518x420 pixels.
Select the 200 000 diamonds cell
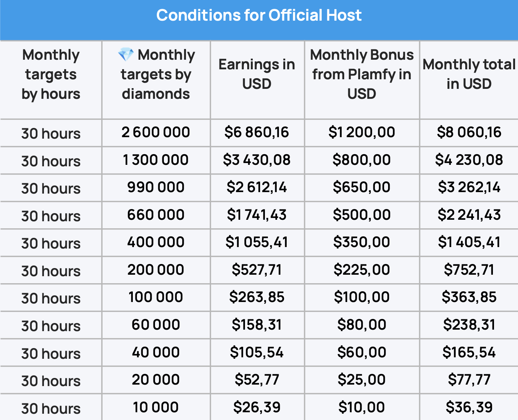pos(156,270)
